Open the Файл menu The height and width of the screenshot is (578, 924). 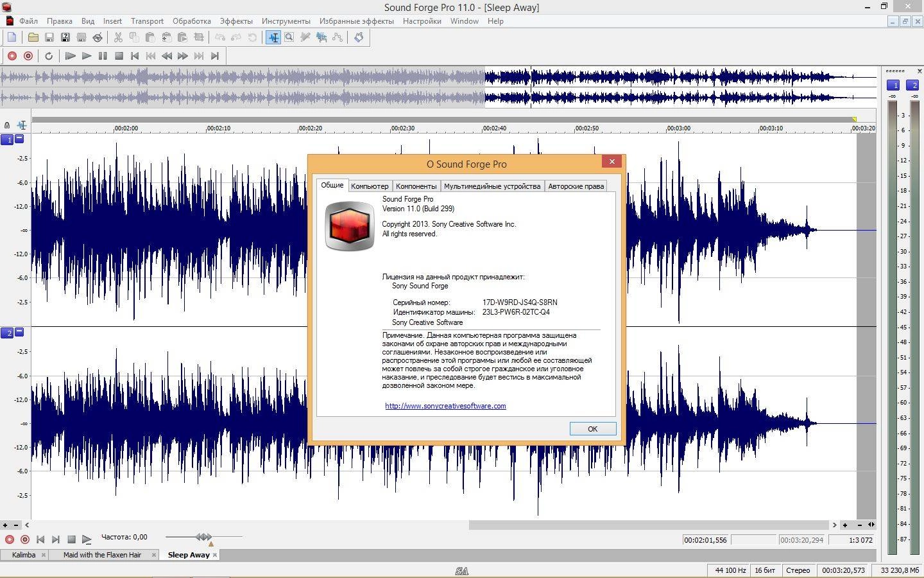pyautogui.click(x=28, y=21)
